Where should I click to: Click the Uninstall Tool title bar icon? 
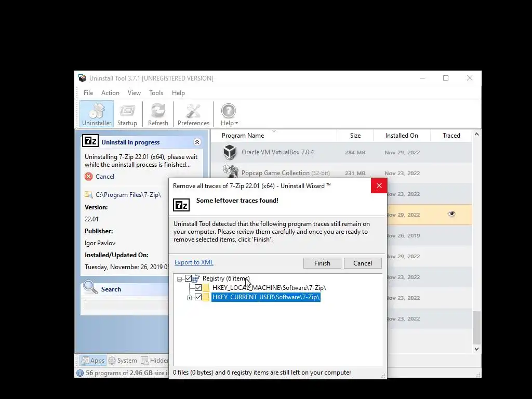pos(82,78)
